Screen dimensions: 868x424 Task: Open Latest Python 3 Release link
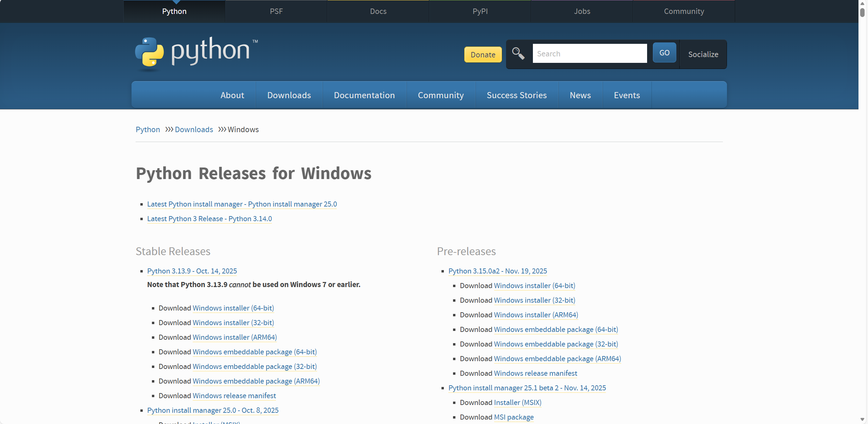(x=209, y=219)
